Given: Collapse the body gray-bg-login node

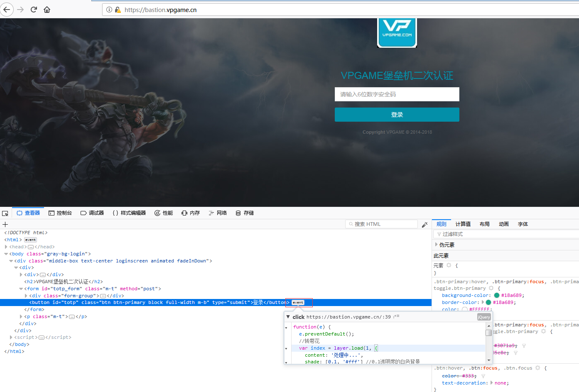Looking at the screenshot, I should tap(6, 254).
